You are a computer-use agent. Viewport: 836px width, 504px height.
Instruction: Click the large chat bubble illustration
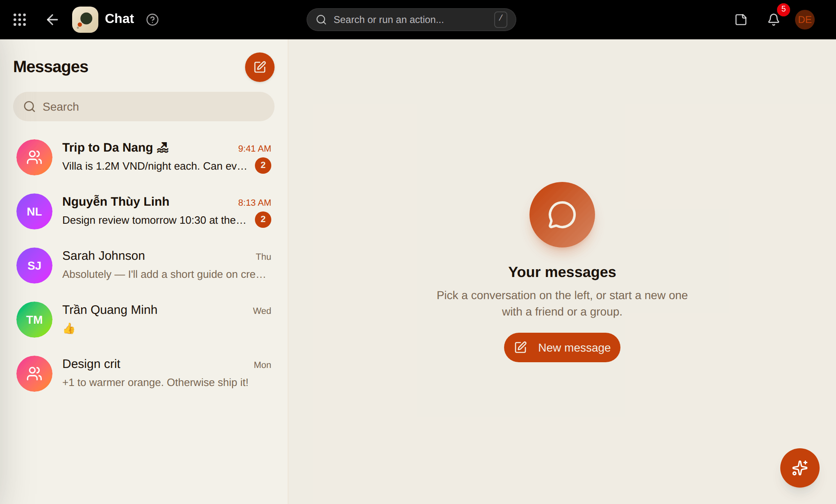click(x=562, y=215)
